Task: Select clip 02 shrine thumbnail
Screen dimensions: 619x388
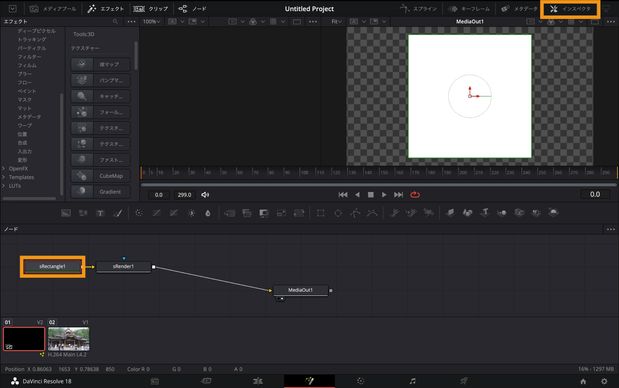Action: point(68,339)
